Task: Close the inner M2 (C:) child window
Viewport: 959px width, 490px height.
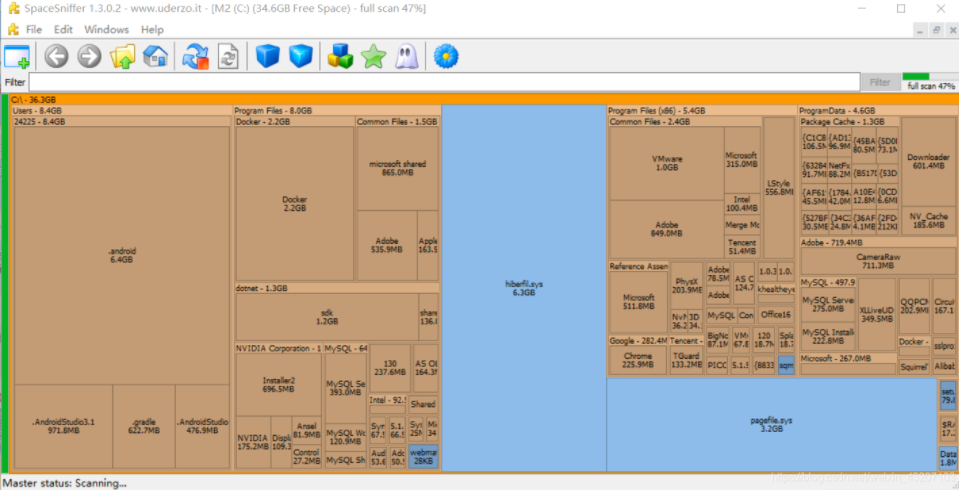Action: point(952,30)
